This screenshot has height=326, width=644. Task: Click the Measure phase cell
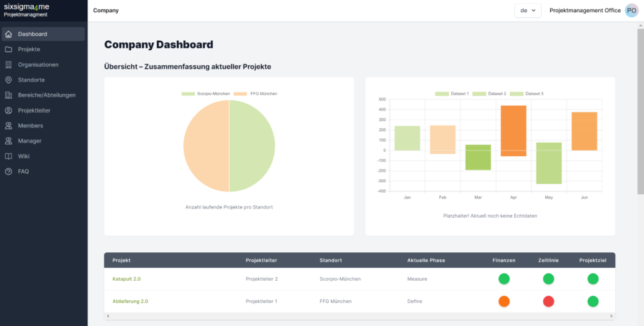click(417, 279)
